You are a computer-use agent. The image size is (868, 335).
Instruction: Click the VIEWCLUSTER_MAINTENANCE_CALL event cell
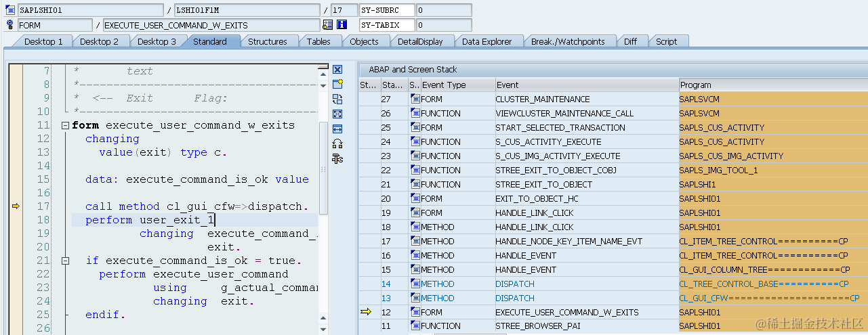pos(587,113)
